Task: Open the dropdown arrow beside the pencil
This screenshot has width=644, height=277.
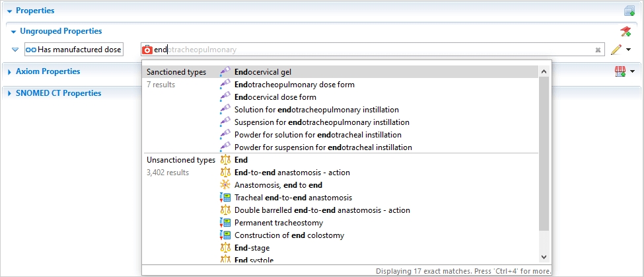Action: point(628,50)
